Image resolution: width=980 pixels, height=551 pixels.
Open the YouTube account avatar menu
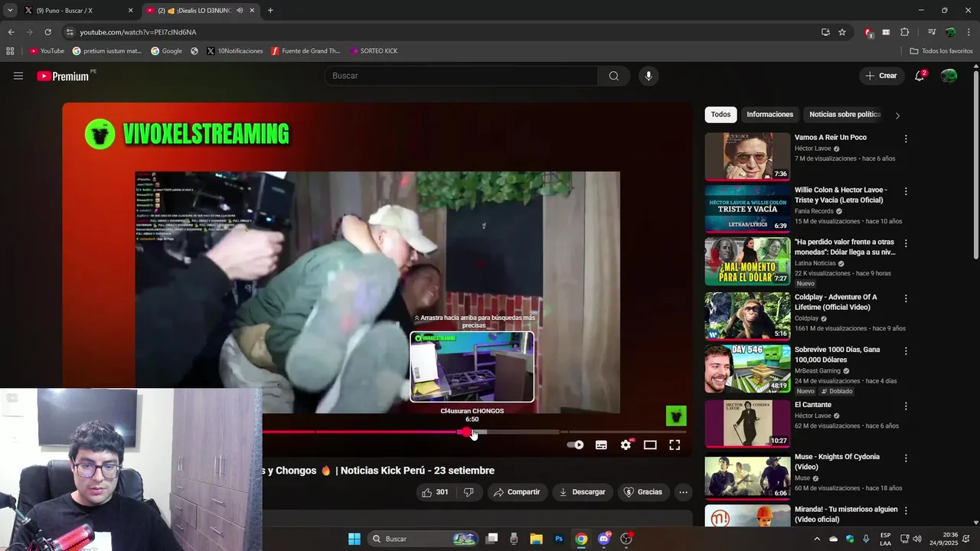pyautogui.click(x=949, y=76)
